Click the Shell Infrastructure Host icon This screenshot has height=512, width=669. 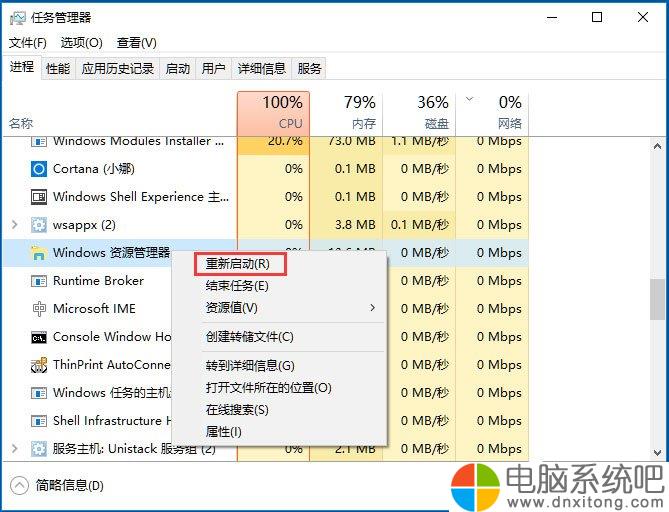[39, 421]
